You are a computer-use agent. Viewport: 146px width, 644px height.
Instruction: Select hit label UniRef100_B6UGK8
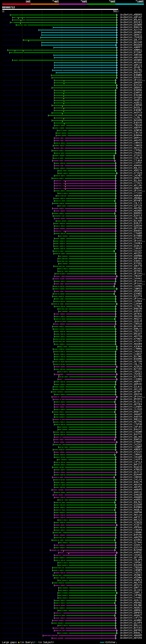click(x=131, y=45)
